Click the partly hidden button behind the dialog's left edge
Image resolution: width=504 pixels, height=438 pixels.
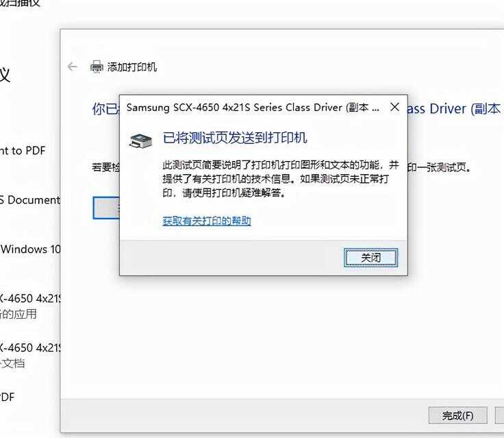pos(106,208)
